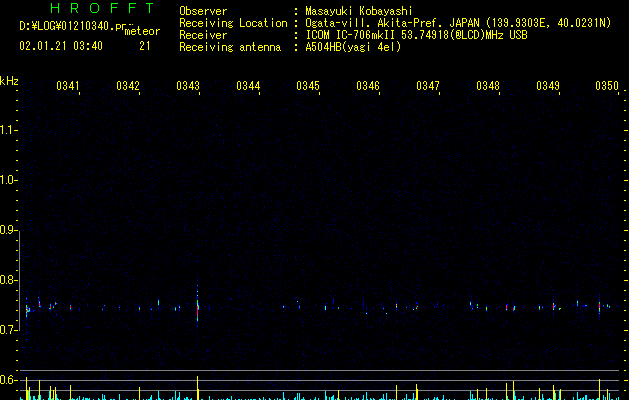Click the 0348 time marker
This screenshot has height=400, width=629.
click(488, 86)
